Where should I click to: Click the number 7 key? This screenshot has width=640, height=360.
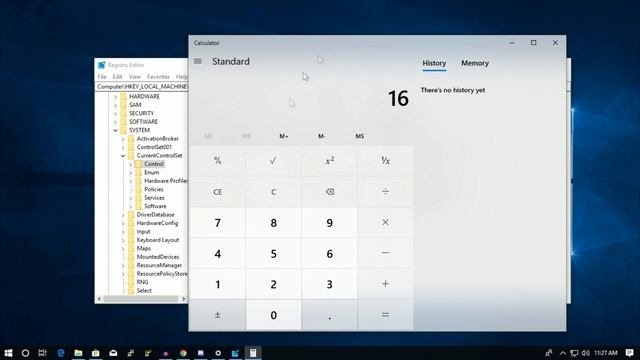(218, 222)
